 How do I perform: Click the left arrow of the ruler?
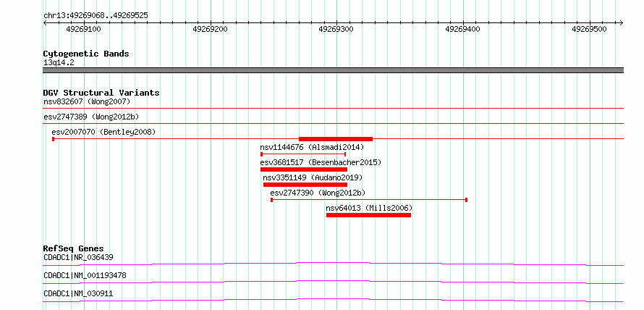tap(45, 22)
